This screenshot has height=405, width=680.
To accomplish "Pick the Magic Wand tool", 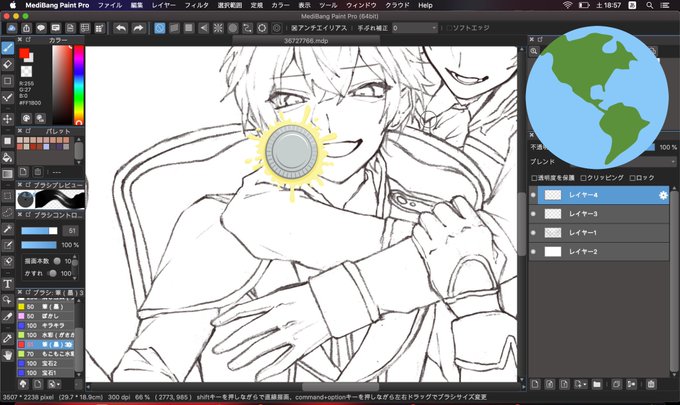I will point(7,229).
